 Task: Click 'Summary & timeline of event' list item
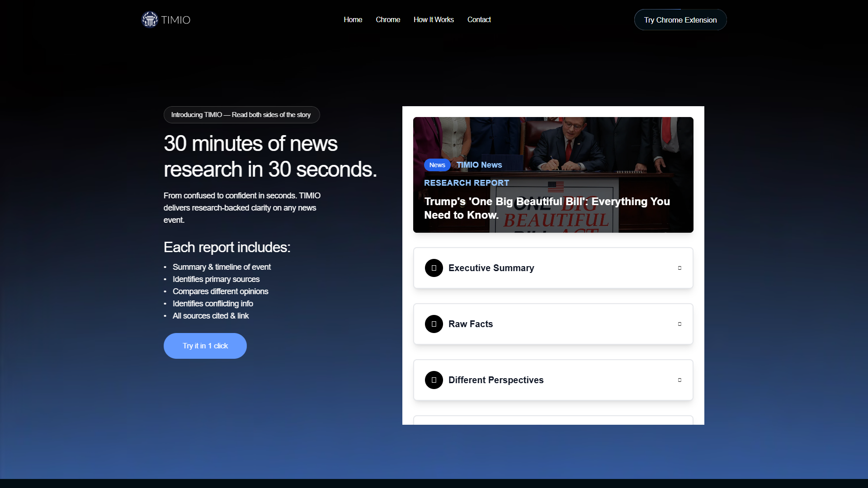pyautogui.click(x=222, y=267)
